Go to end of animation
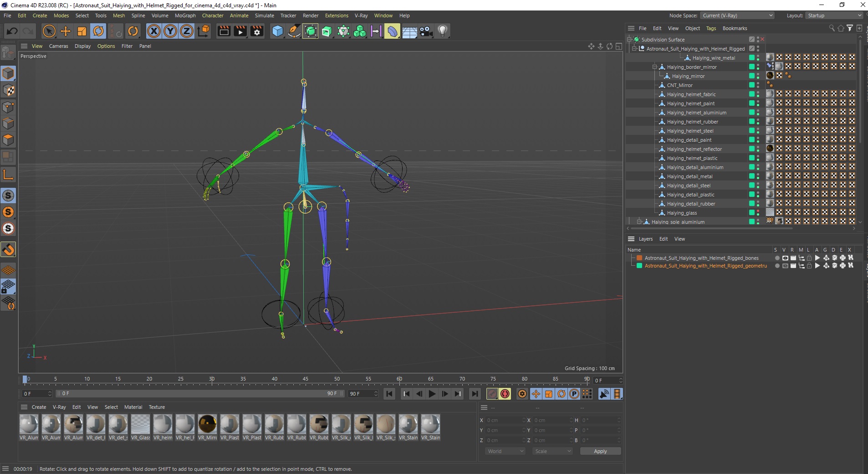 pos(475,394)
